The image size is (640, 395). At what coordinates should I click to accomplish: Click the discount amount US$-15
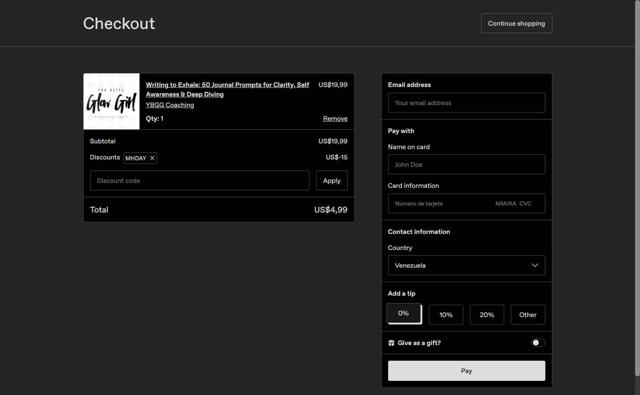pyautogui.click(x=336, y=157)
